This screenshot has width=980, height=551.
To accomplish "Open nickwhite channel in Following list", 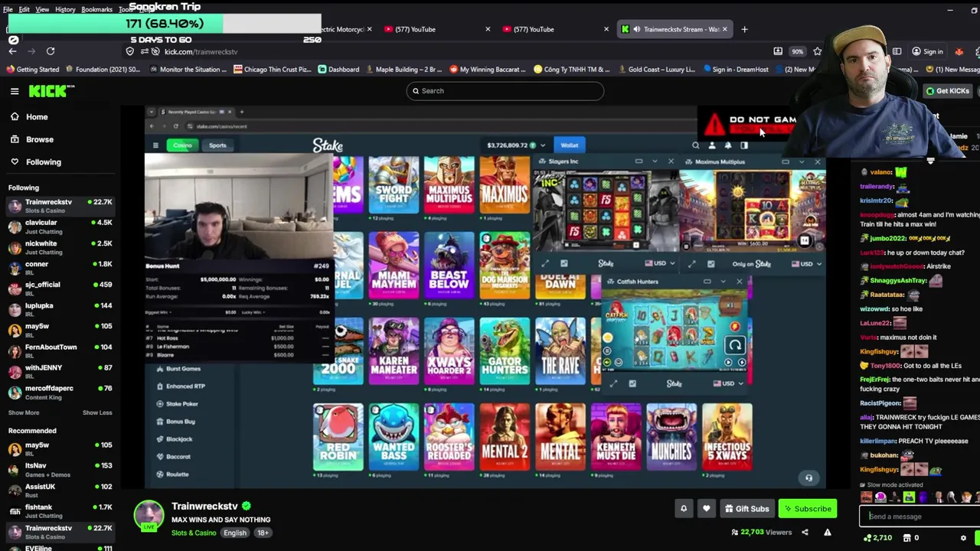I will click(x=60, y=247).
